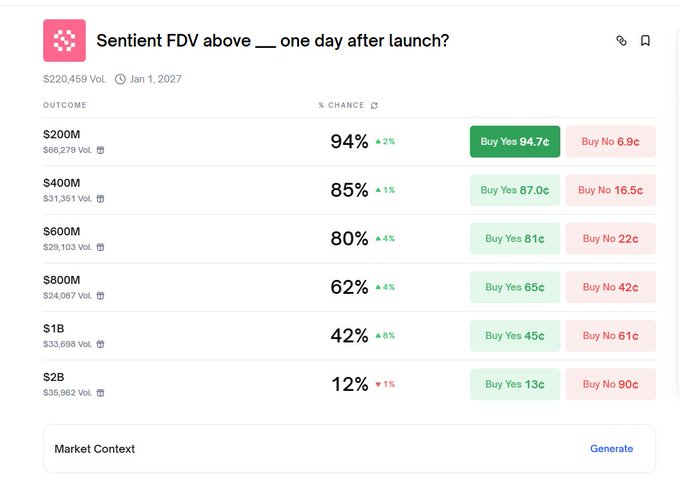Select Buy Yes 87.0¢ for $400M
This screenshot has width=680, height=488.
click(514, 190)
